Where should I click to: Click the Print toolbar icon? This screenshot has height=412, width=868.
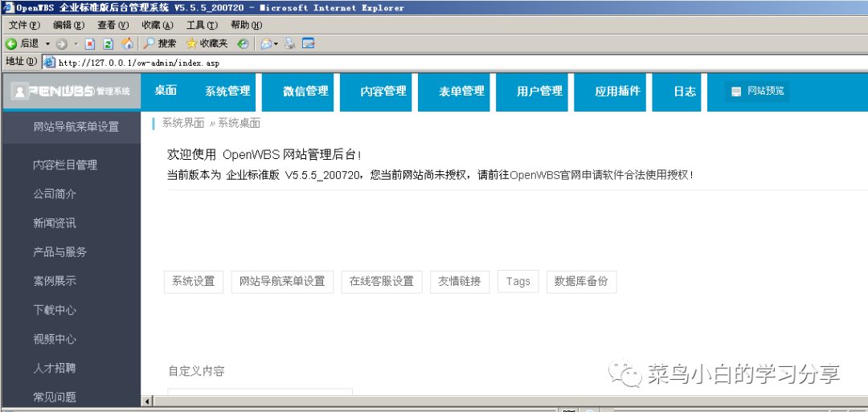291,43
